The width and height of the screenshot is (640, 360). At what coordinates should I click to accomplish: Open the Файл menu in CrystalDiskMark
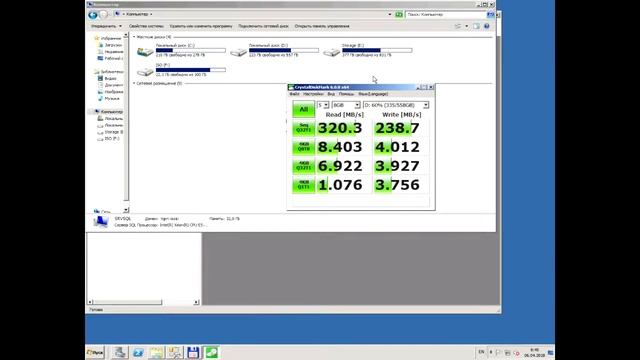coord(294,94)
